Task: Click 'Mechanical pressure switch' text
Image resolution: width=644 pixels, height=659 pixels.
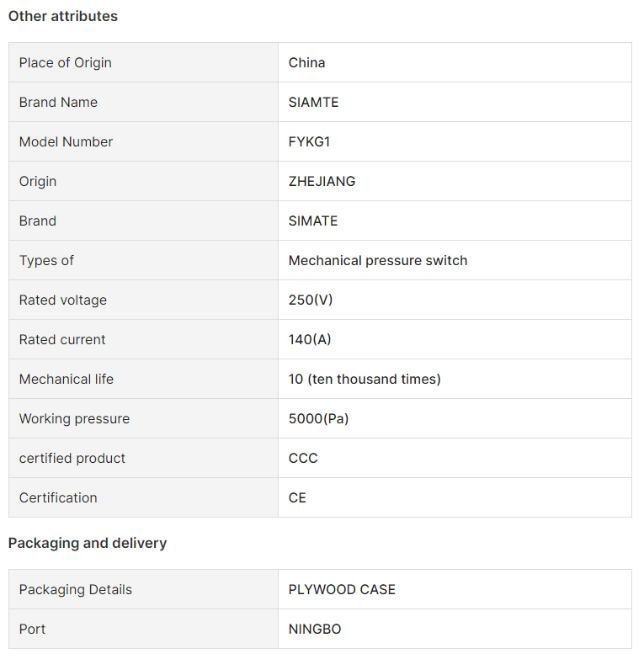Action: [x=378, y=261]
